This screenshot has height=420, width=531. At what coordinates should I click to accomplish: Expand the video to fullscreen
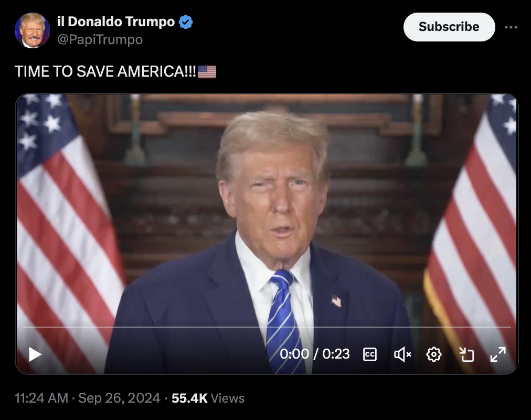click(498, 354)
